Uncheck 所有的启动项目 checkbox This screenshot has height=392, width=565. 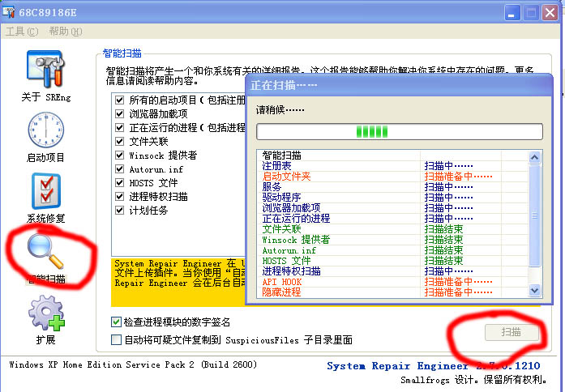(x=119, y=100)
